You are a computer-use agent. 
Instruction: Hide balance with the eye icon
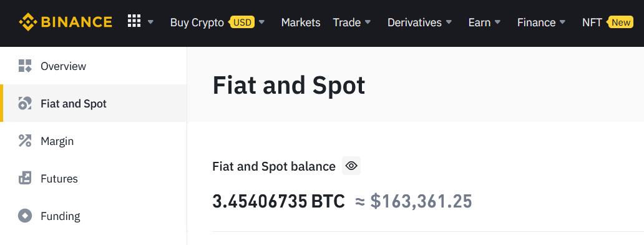351,166
